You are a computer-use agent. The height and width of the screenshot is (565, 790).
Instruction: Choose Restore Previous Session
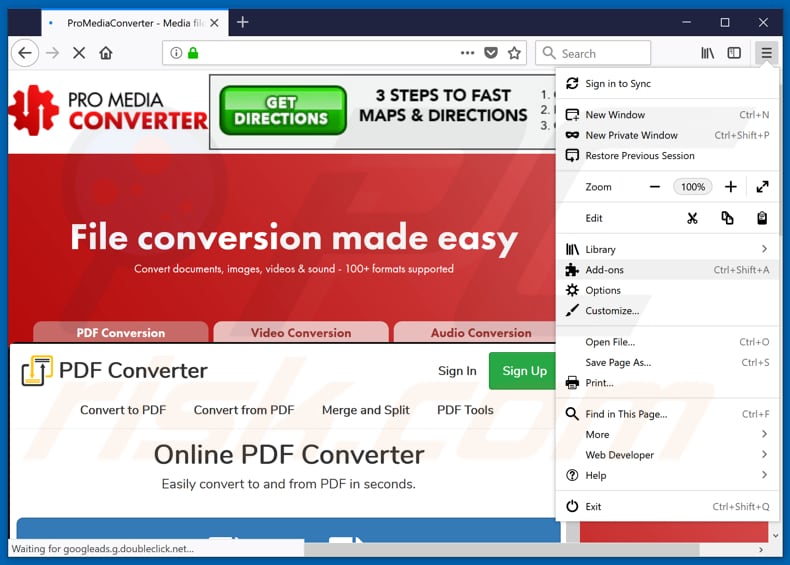tap(668, 156)
